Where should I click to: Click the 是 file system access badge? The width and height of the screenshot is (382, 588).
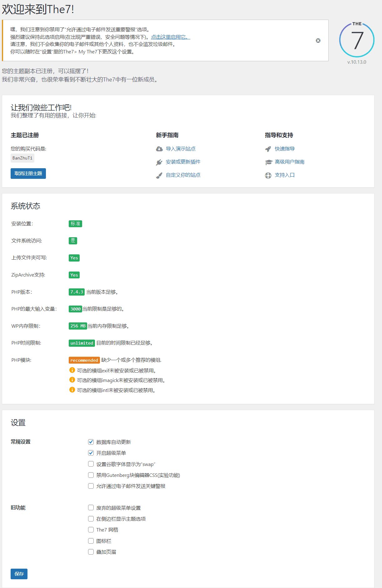tap(73, 241)
